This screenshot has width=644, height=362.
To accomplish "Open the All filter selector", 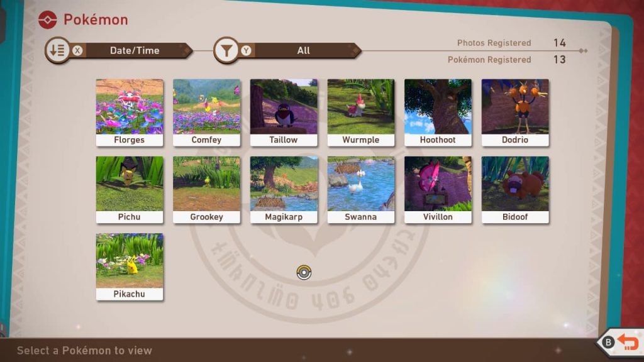I will pos(304,50).
